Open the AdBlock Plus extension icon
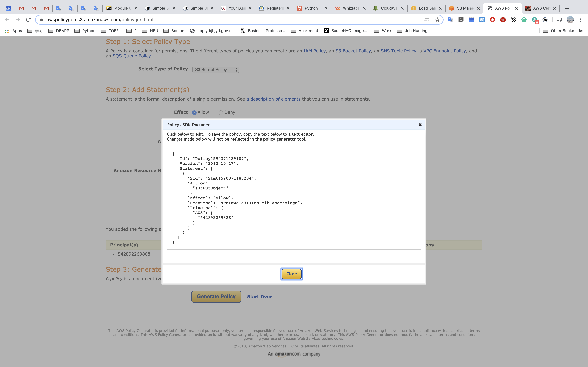The image size is (588, 367). (503, 20)
